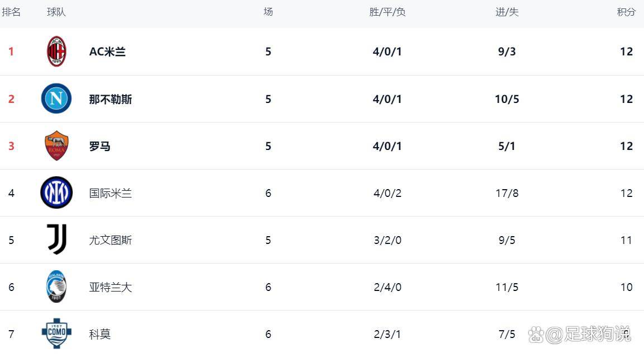Screen dimensions: 644x357
Task: Click the Como club badge
Action: [x=56, y=333]
